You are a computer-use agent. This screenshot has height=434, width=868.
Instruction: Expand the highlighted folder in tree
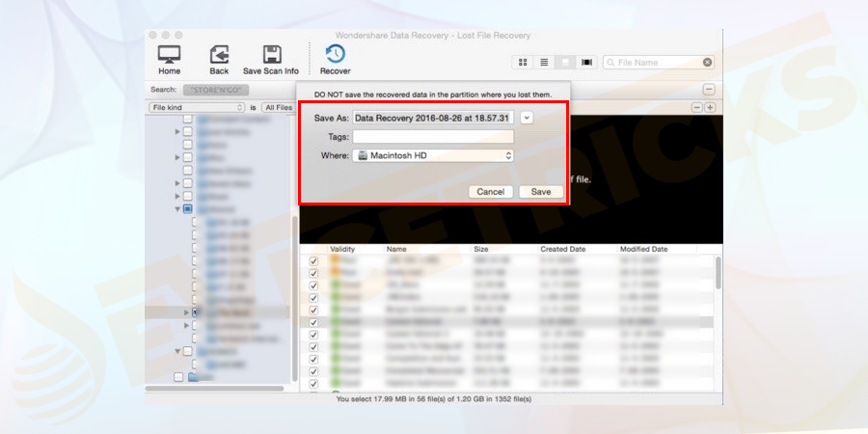coord(186,312)
